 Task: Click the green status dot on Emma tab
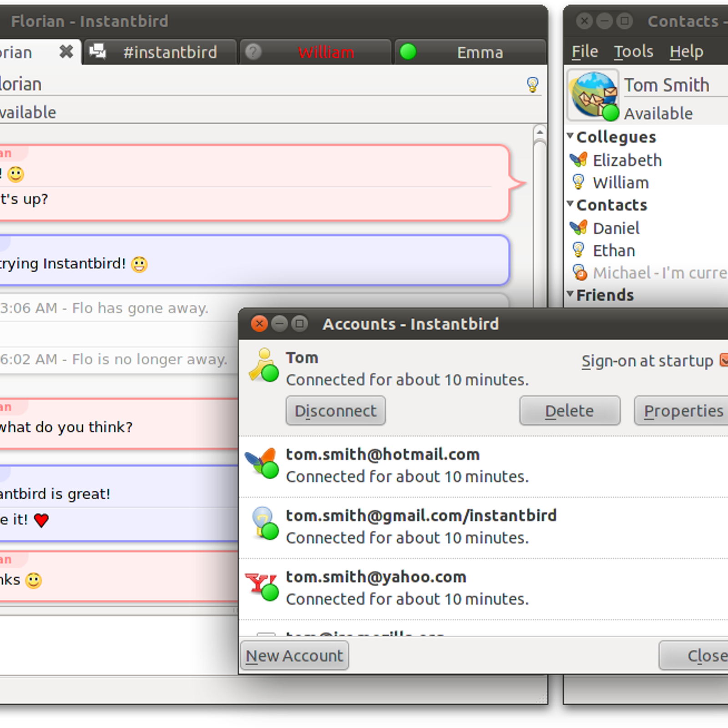(x=408, y=52)
